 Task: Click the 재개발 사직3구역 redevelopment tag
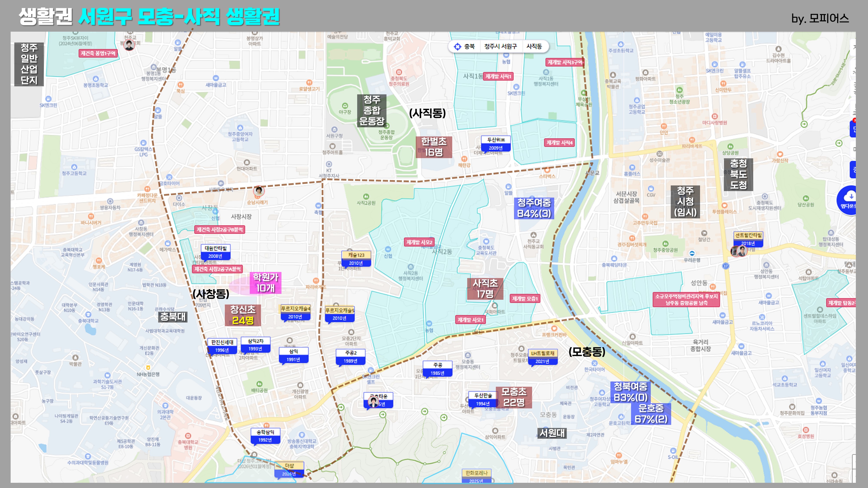565,62
